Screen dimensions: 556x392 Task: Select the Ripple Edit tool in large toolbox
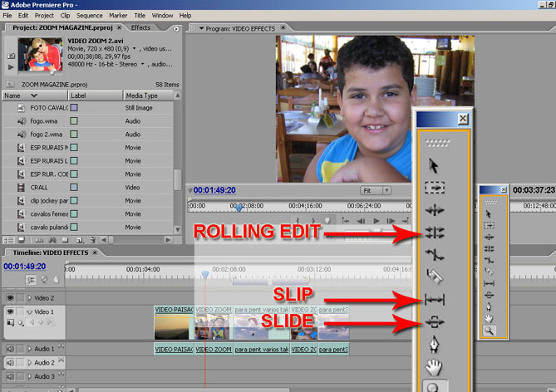[x=435, y=211]
